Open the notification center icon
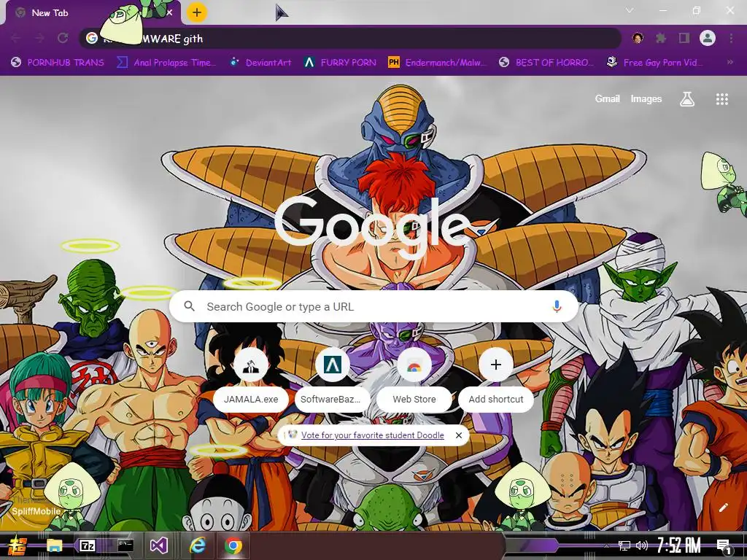 coord(724,546)
